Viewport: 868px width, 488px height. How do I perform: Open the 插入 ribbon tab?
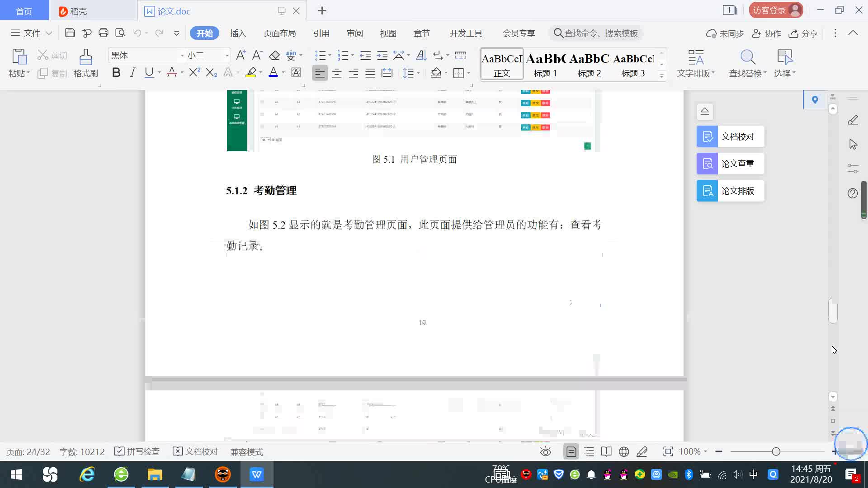point(238,33)
